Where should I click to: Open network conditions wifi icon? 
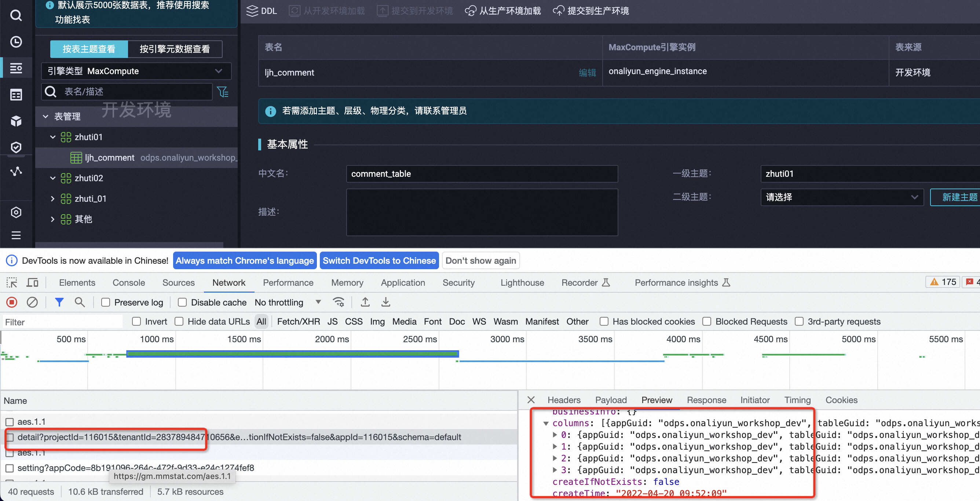click(x=338, y=303)
